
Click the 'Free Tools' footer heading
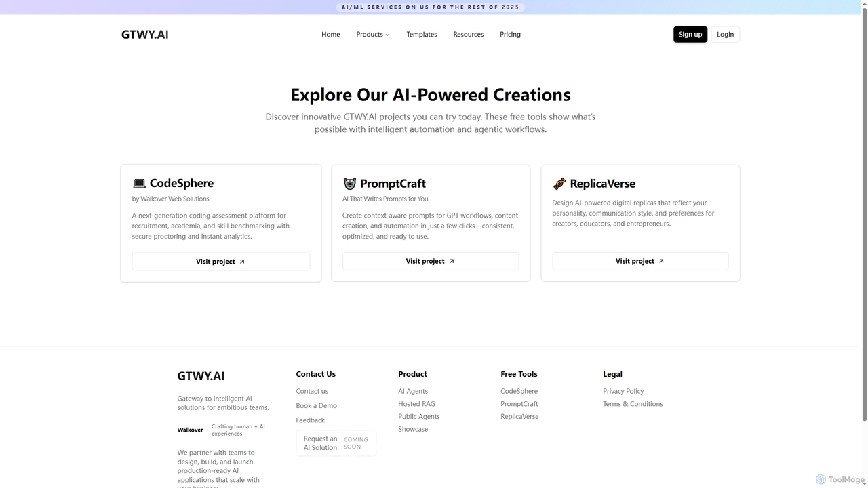pos(519,374)
